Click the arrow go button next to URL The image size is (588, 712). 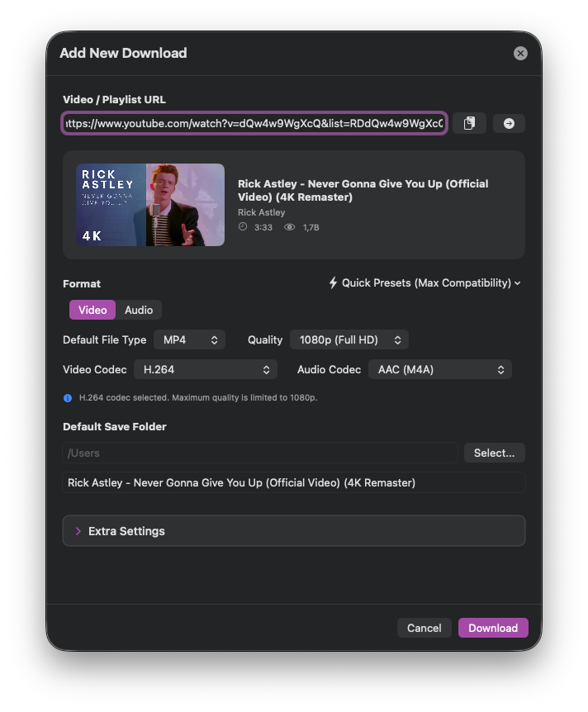coord(509,123)
